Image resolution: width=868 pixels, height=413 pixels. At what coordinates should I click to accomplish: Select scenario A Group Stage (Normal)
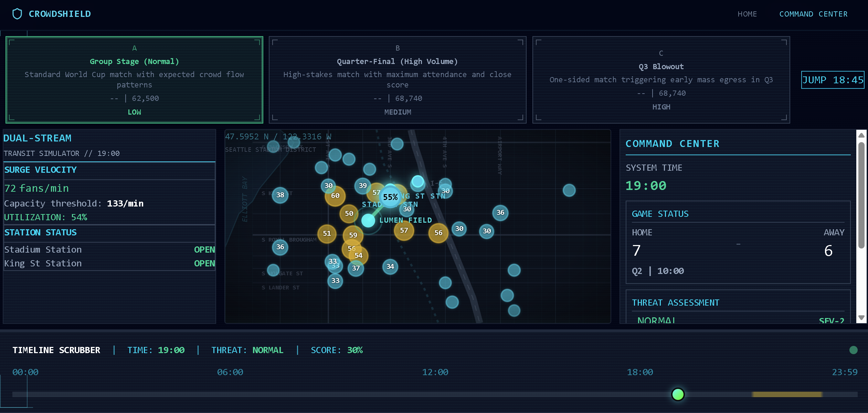tap(134, 80)
